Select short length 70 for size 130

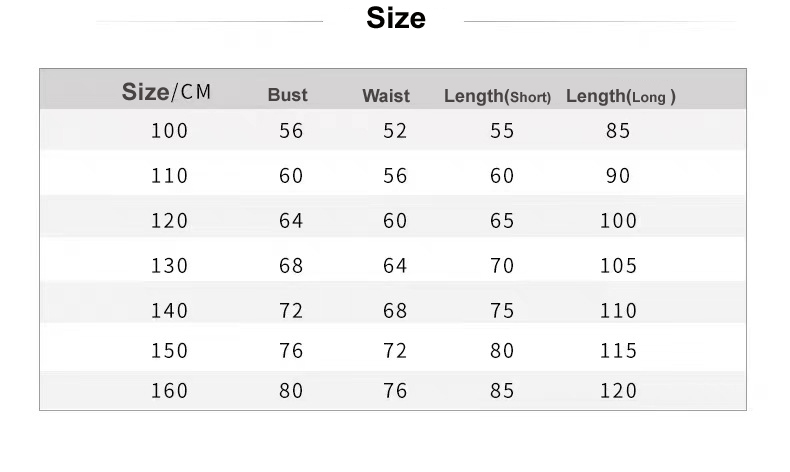502,265
